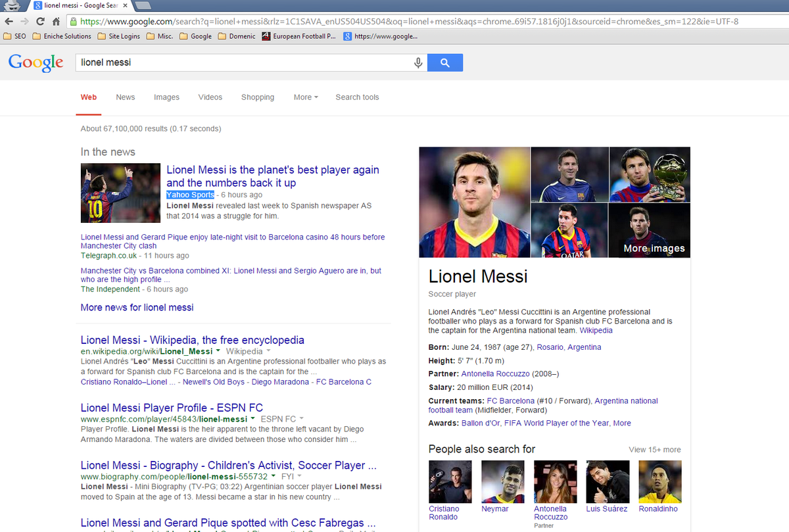Switch to the Videos tab
Screen dimensions: 789x532
210,97
